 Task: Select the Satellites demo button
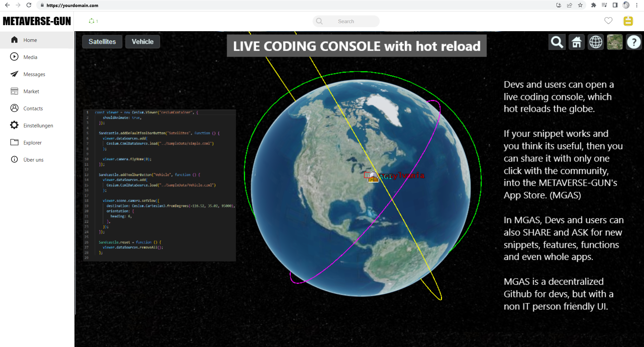(102, 42)
